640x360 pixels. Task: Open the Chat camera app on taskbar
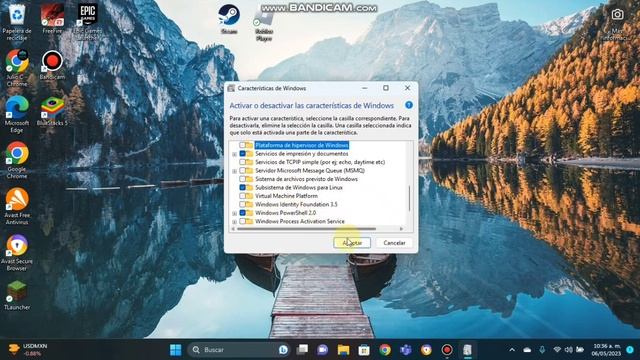322,350
